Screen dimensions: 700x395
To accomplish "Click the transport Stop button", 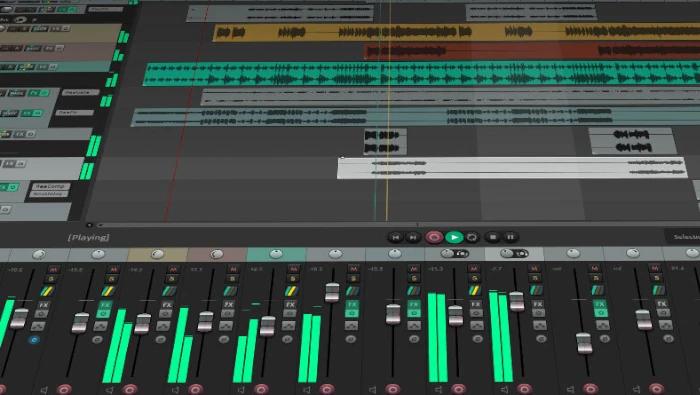I will point(492,237).
